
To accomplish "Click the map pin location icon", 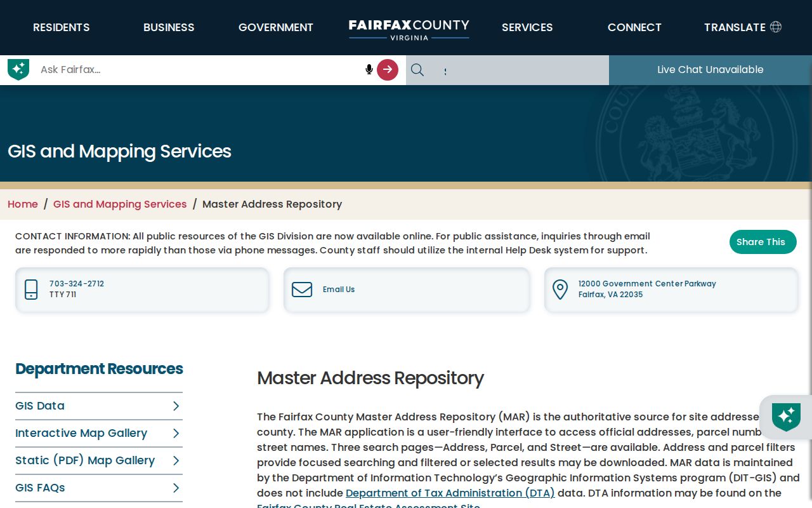I will [560, 290].
